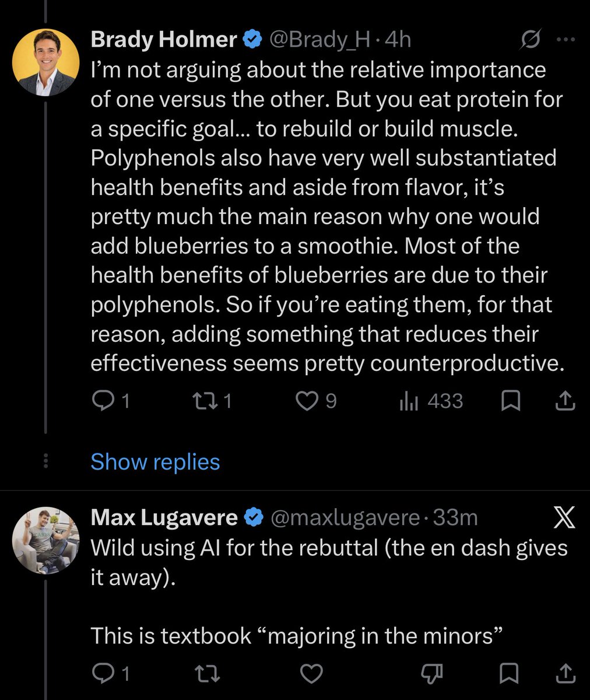Retweet Max Lugavere's post

[206, 674]
